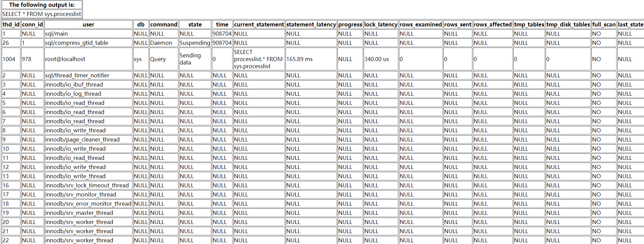Click the 'The following output is:' heading

[x=42, y=5]
